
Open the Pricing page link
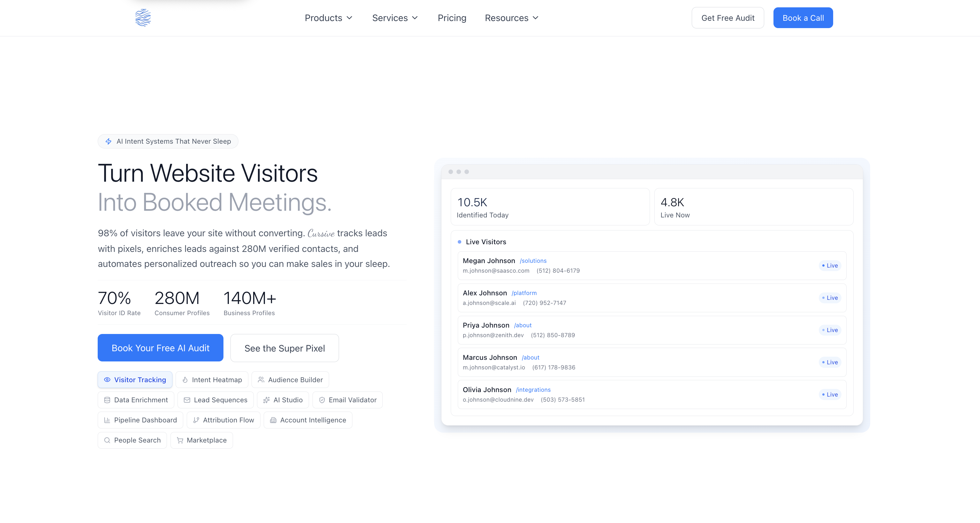click(x=452, y=18)
